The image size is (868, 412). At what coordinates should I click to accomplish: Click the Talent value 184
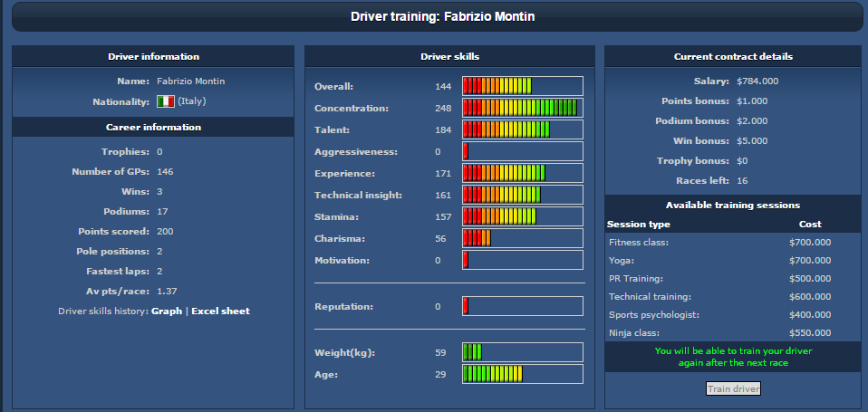click(x=443, y=130)
